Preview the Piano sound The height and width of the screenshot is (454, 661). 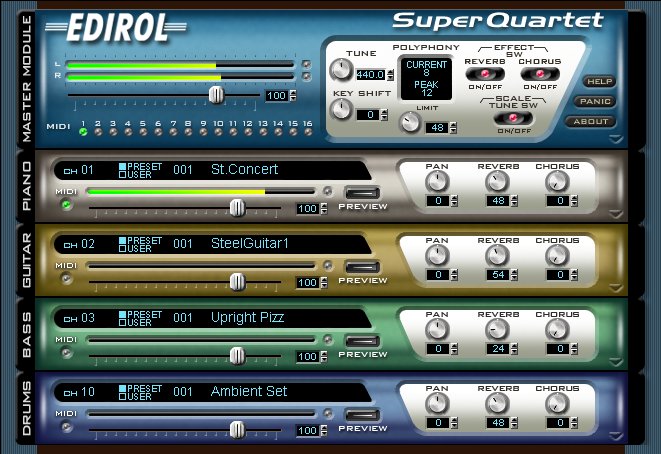[363, 193]
